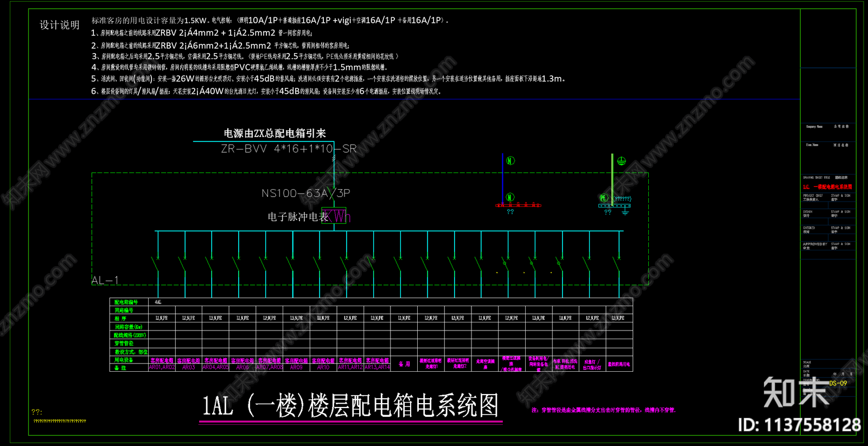
Task: Select the last circuit breaker switch symbol
Action: 617,264
